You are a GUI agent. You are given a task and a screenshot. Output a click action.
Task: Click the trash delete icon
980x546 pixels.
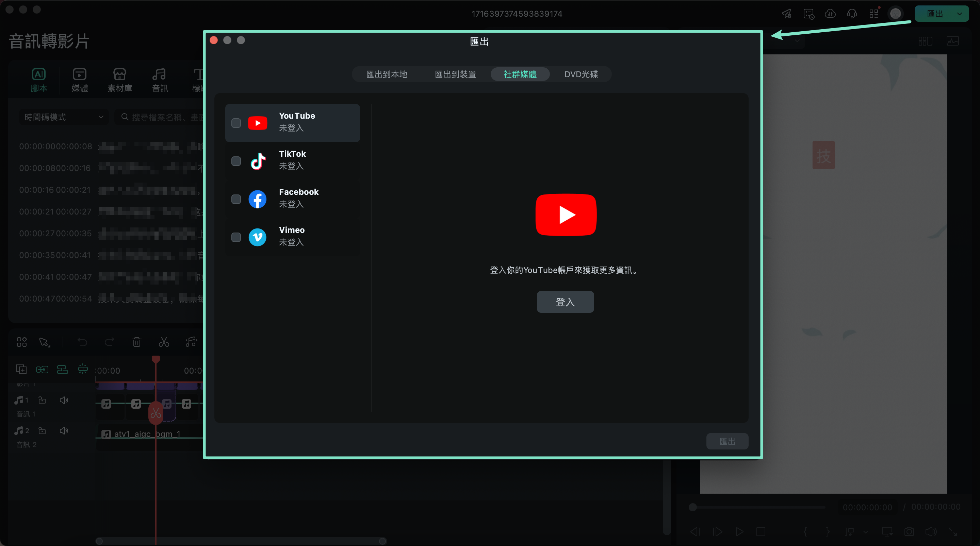[136, 342]
